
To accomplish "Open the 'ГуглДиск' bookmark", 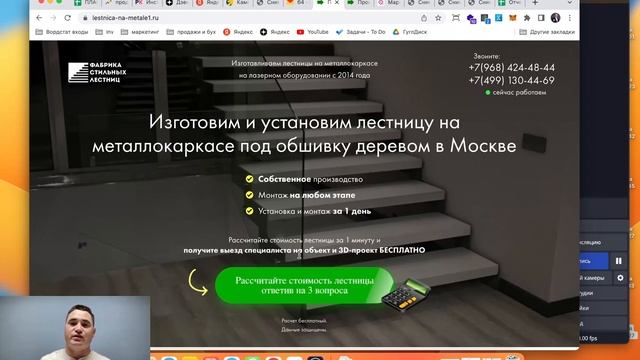I will tap(410, 32).
